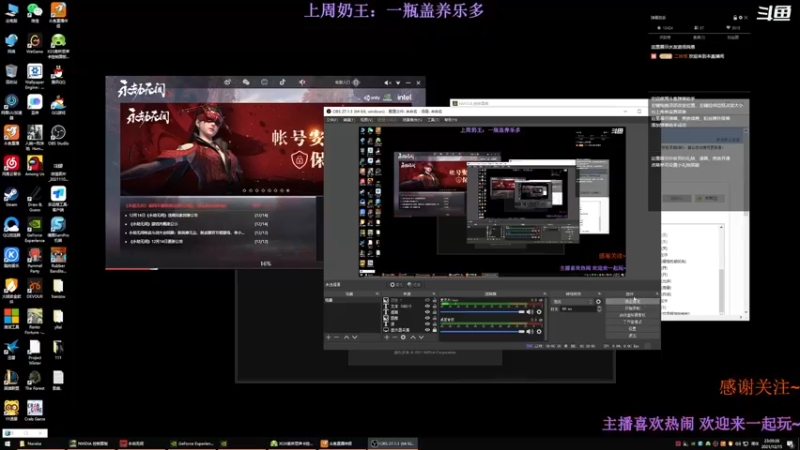Toggle the lock on 显示器采集 source

(x=435, y=330)
